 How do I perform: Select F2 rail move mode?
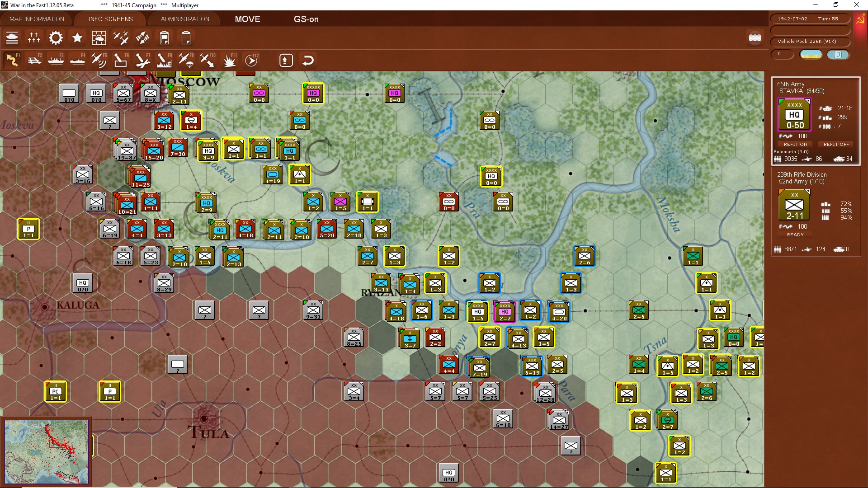click(34, 60)
